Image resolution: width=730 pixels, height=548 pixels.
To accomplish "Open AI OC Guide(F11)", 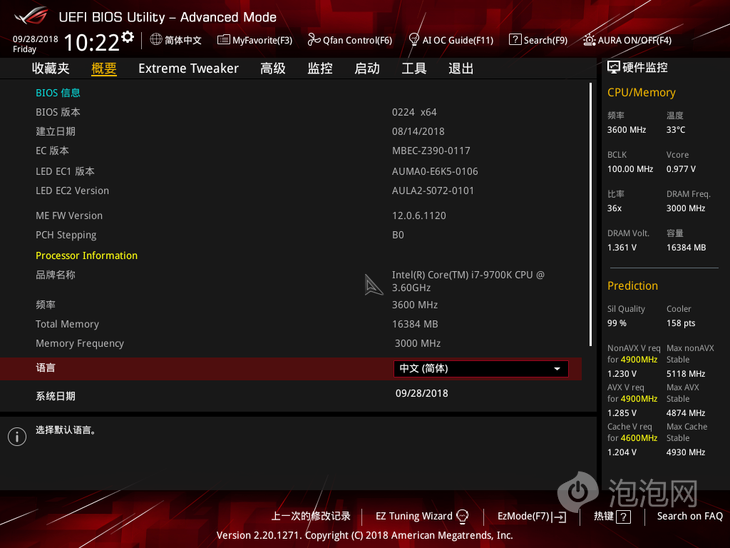I will point(451,40).
